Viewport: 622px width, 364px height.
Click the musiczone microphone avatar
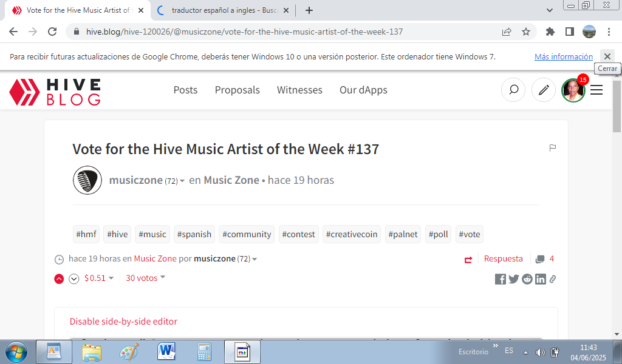click(87, 180)
